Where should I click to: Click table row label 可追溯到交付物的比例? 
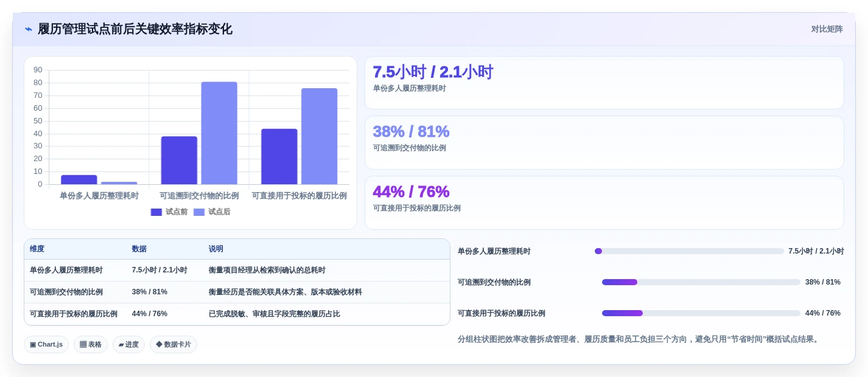66,292
